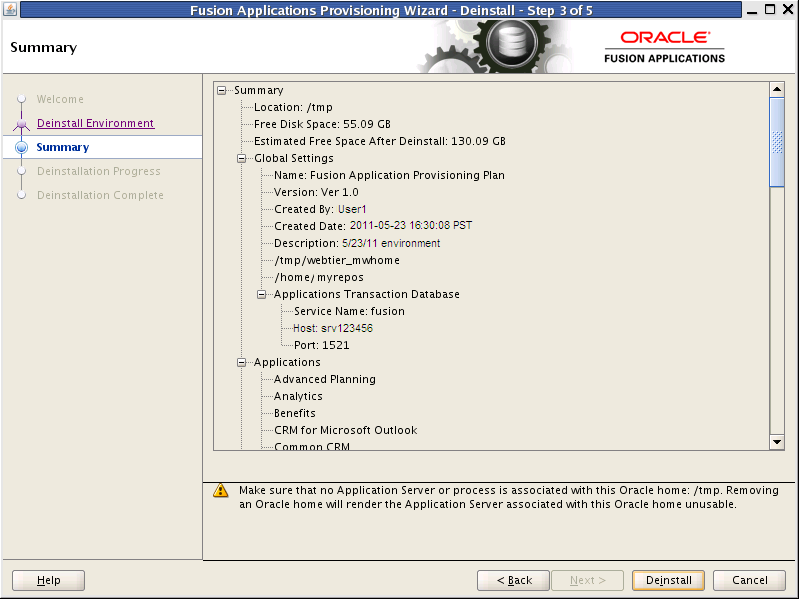Go Back to the previous step

[x=513, y=580]
